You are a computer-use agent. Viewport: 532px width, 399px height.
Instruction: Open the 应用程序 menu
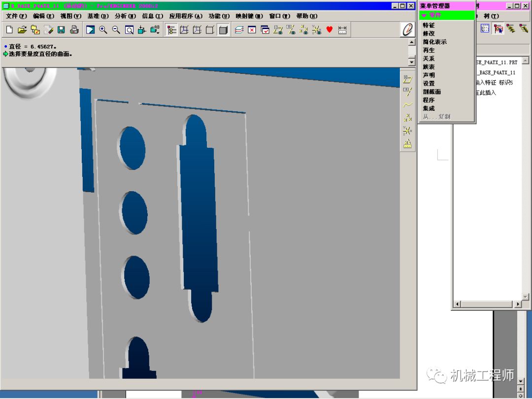(x=186, y=16)
